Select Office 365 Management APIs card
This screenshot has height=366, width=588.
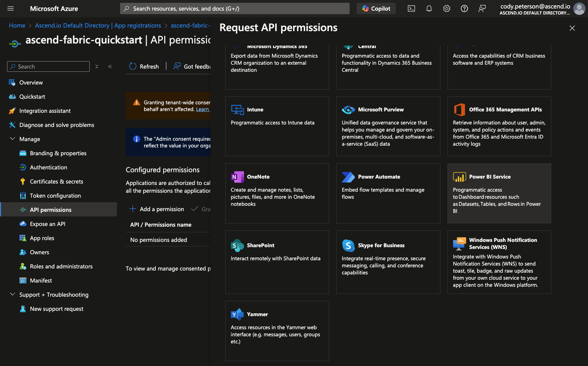click(x=499, y=126)
